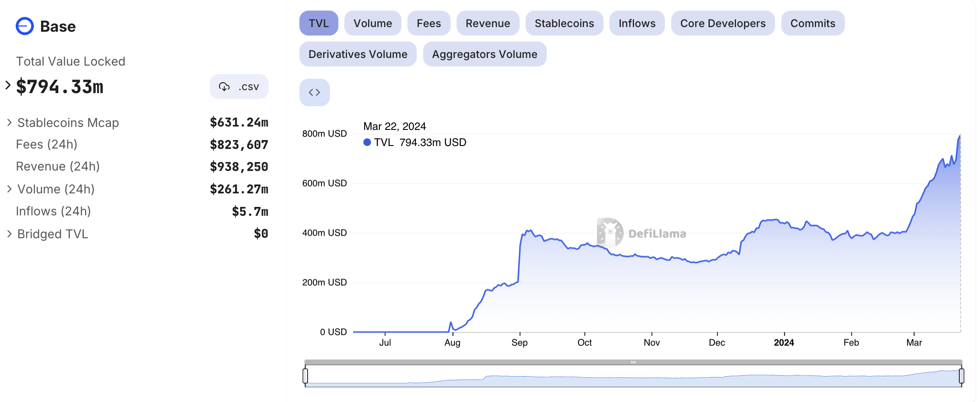Click the Mar label on the x-axis
This screenshot has width=980, height=402.
tap(914, 343)
